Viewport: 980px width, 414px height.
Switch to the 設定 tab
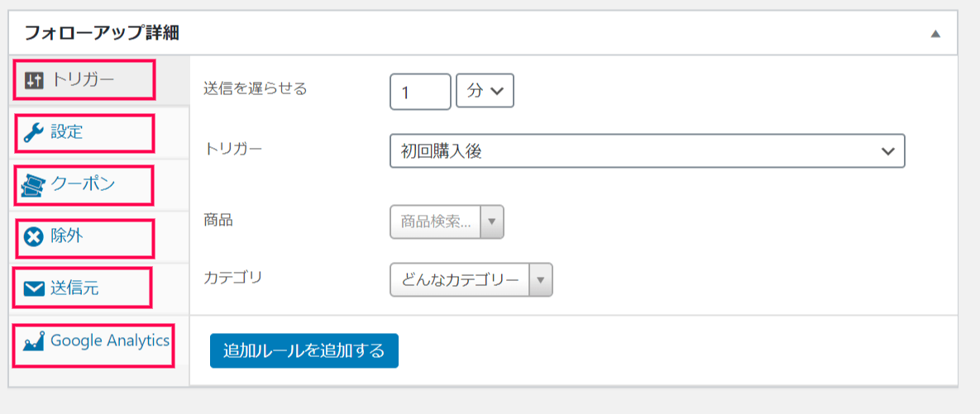click(67, 132)
